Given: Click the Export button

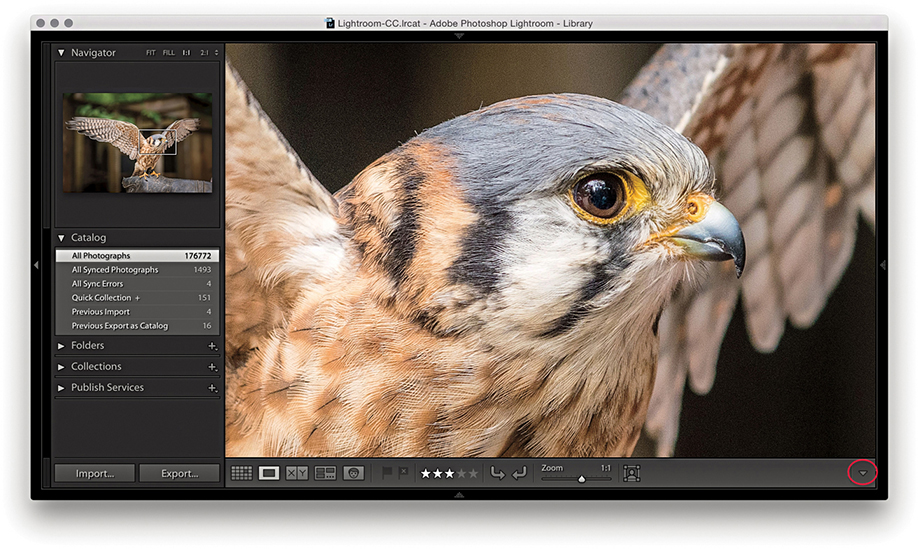Looking at the screenshot, I should pyautogui.click(x=179, y=473).
